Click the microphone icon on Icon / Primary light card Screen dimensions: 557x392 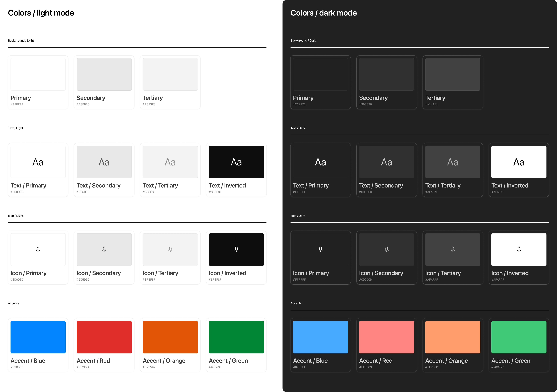coord(38,249)
